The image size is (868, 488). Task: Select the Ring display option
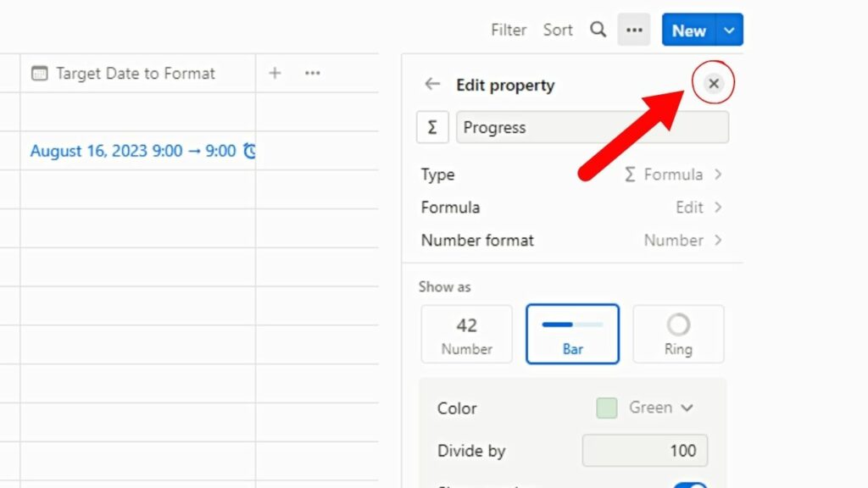(x=678, y=334)
